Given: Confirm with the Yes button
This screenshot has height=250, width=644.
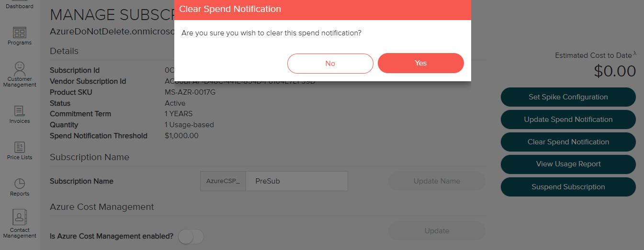Looking at the screenshot, I should click(420, 63).
